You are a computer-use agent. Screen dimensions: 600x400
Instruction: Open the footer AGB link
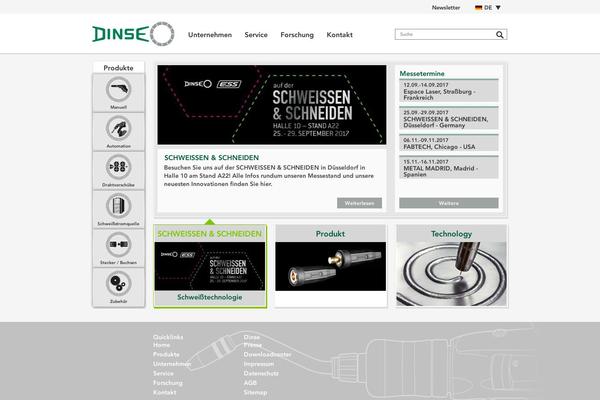250,383
